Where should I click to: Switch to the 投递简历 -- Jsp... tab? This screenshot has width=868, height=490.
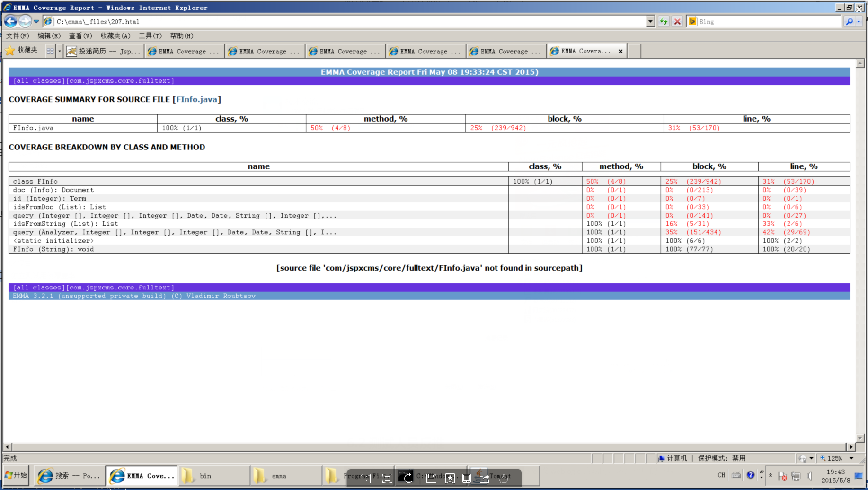tap(104, 51)
